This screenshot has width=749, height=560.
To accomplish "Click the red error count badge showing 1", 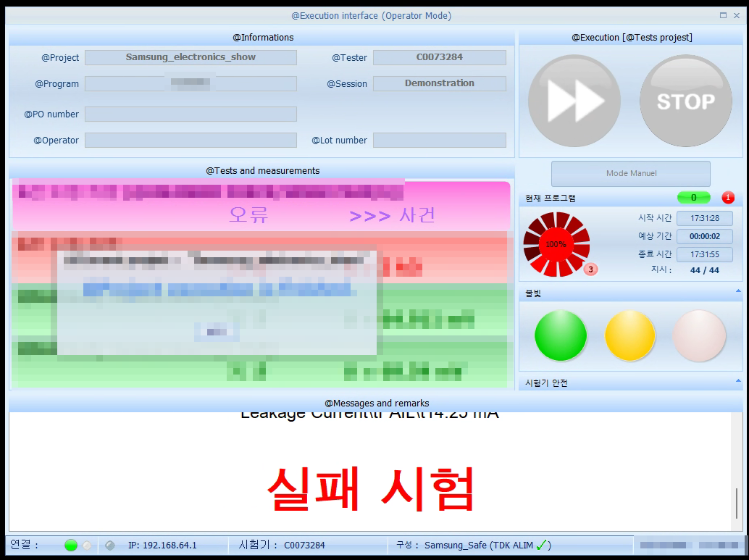I will [x=727, y=198].
